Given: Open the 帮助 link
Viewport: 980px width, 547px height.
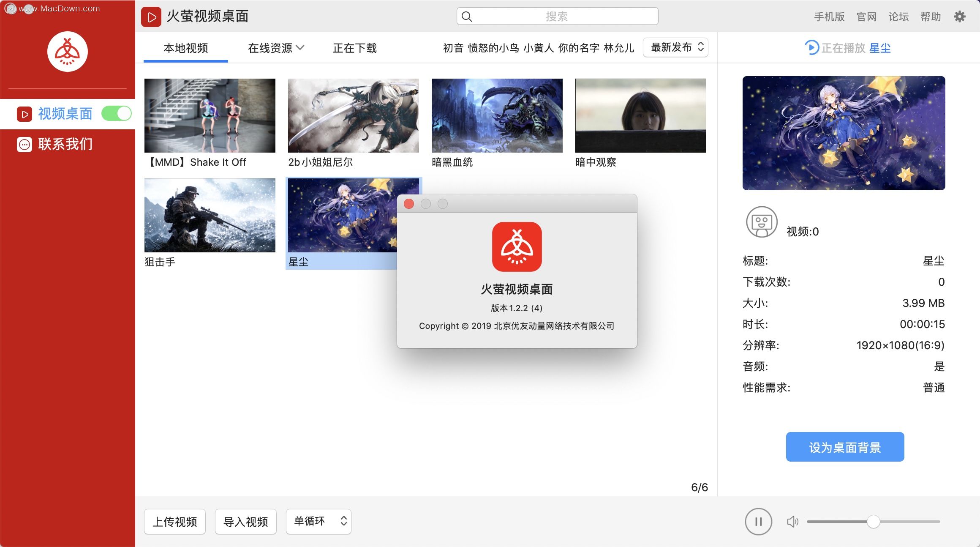Looking at the screenshot, I should tap(931, 16).
